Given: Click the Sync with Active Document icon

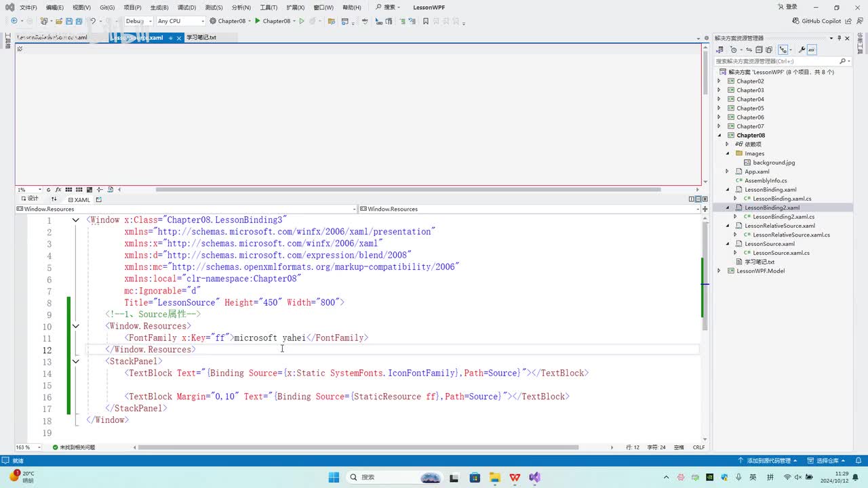Looking at the screenshot, I should (x=749, y=49).
